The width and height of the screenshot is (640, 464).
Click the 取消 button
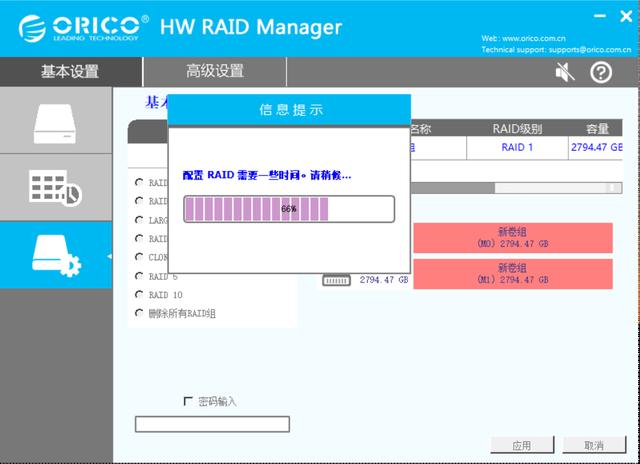point(594,445)
